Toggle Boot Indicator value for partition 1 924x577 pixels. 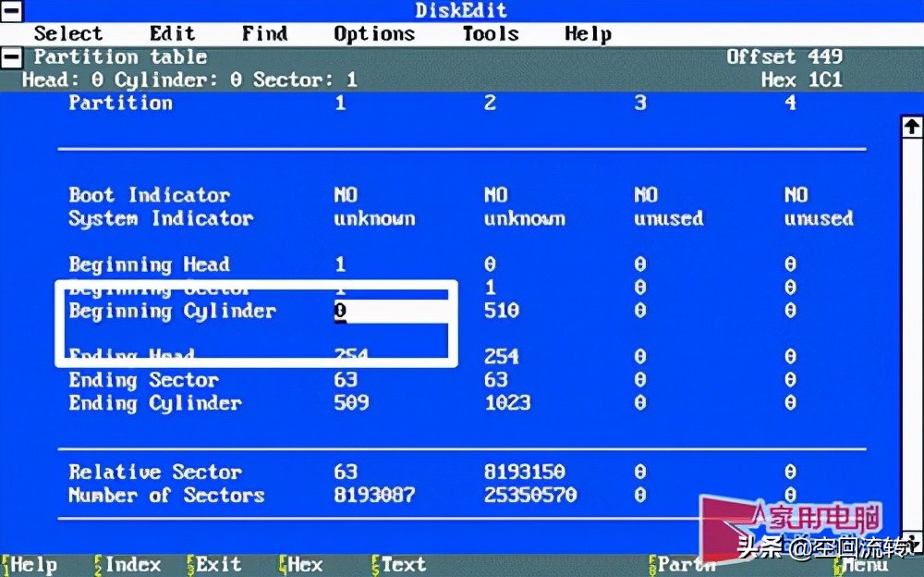coord(346,195)
